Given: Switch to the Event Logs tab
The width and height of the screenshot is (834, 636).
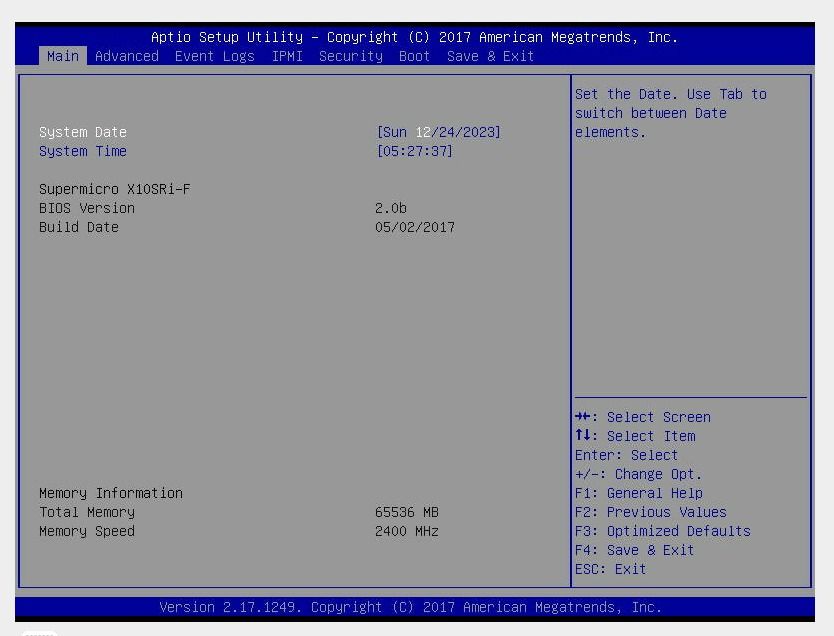Looking at the screenshot, I should click(x=214, y=56).
